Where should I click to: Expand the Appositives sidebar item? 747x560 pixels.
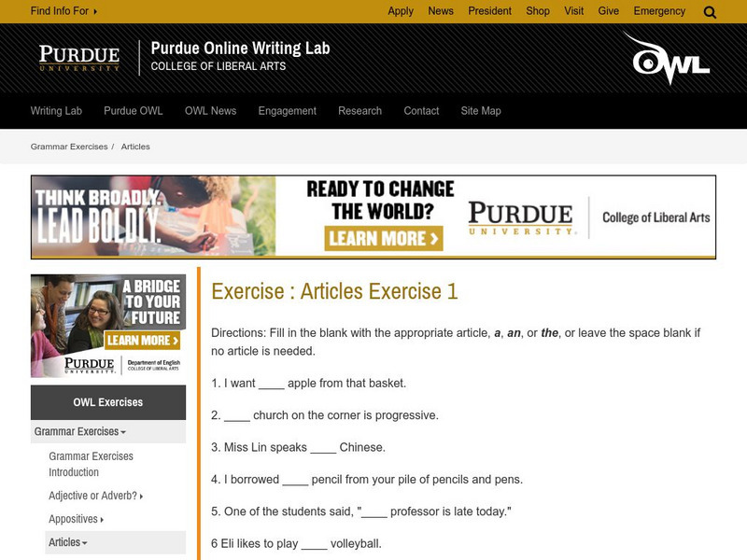click(x=76, y=519)
